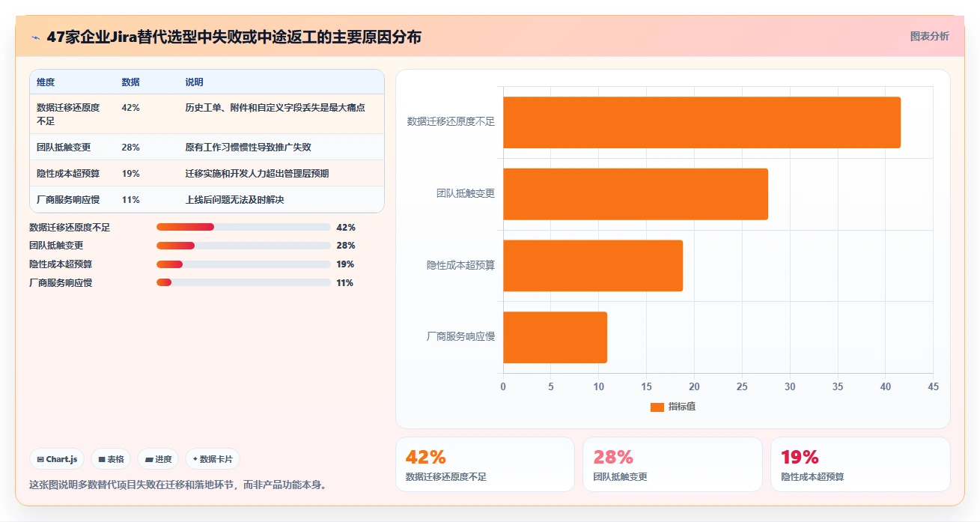Select the 进度 chip
The height and width of the screenshot is (522, 980).
click(158, 459)
